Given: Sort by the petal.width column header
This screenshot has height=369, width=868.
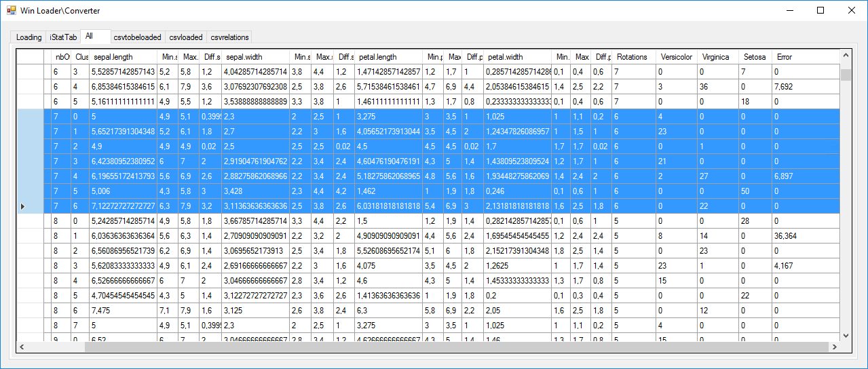Looking at the screenshot, I should (x=518, y=57).
